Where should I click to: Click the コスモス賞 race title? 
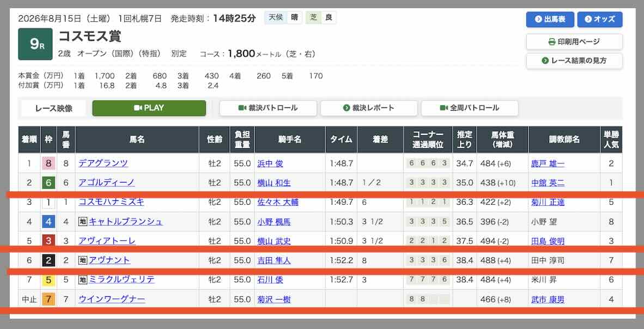[89, 36]
